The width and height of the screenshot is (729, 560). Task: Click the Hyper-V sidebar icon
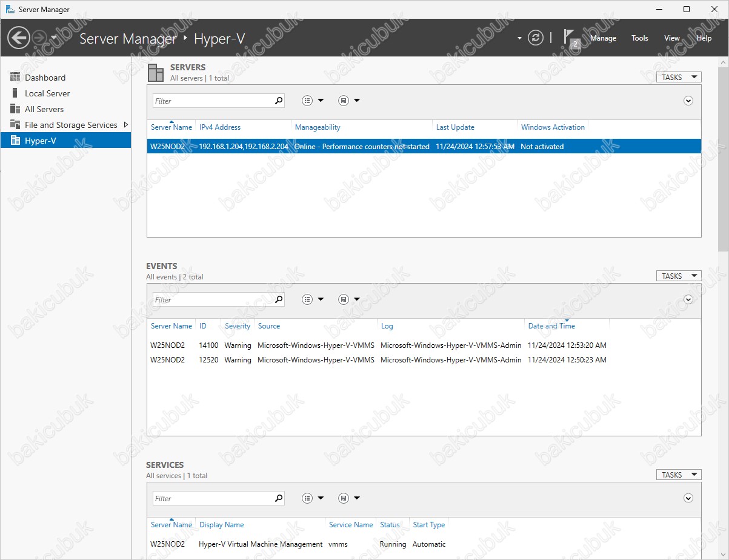click(x=15, y=141)
